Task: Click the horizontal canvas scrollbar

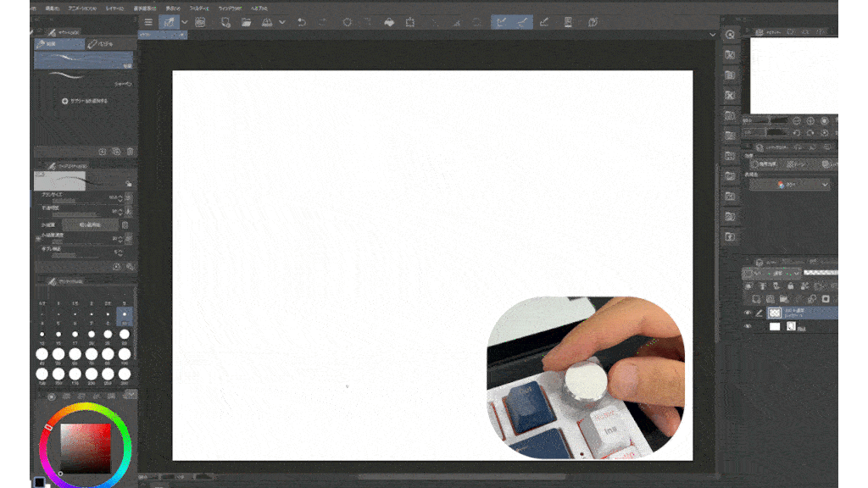Action: click(462, 476)
